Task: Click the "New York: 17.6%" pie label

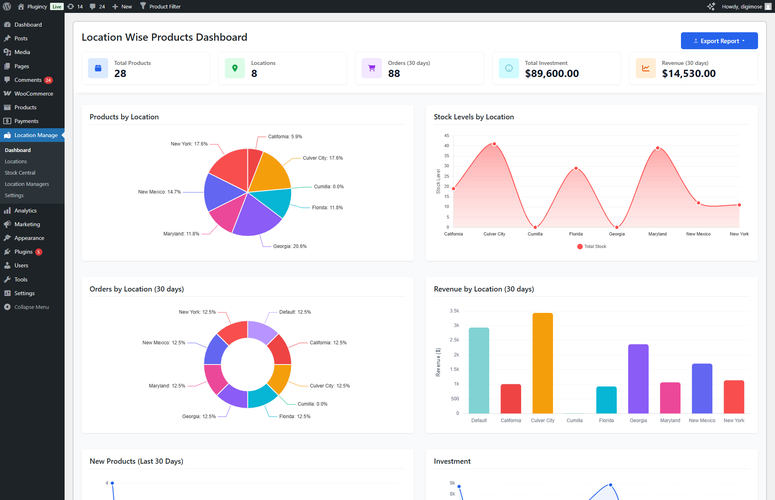Action: (x=189, y=144)
